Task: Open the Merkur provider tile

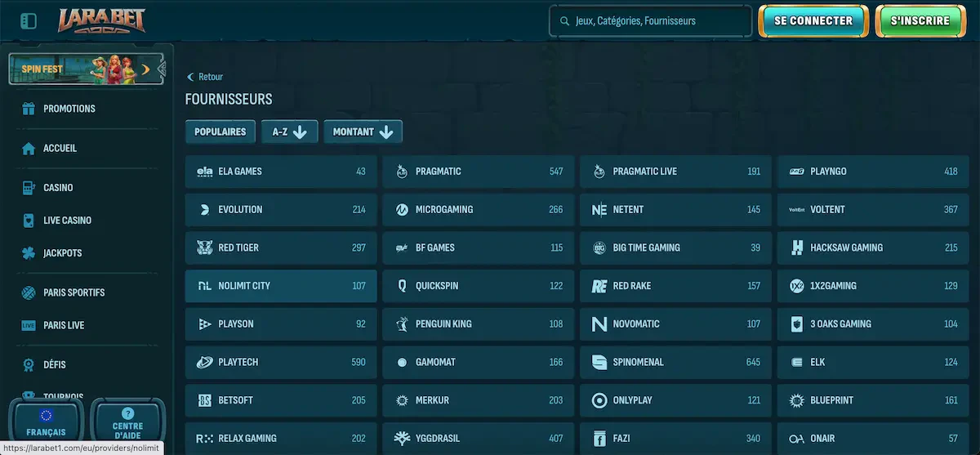Action: 479,400
